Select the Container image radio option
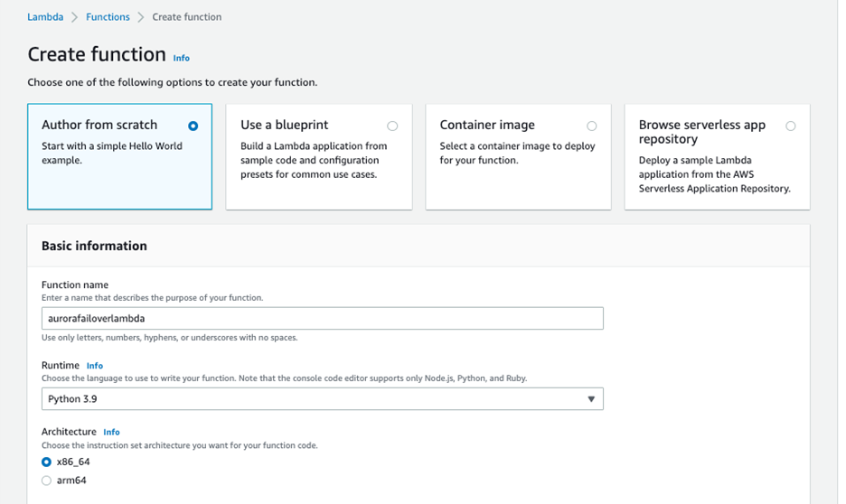This screenshot has height=504, width=846. click(591, 126)
